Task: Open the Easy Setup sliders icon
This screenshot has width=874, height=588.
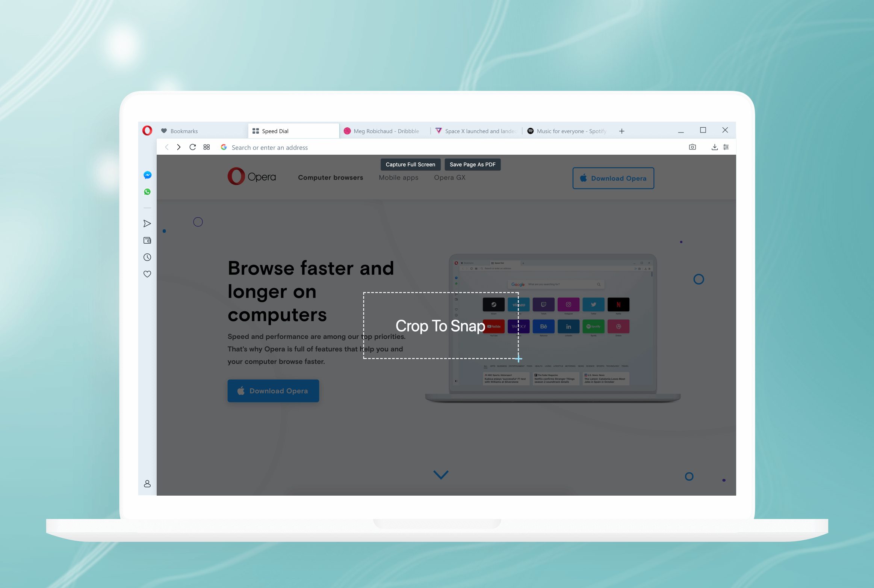Action: pyautogui.click(x=726, y=147)
